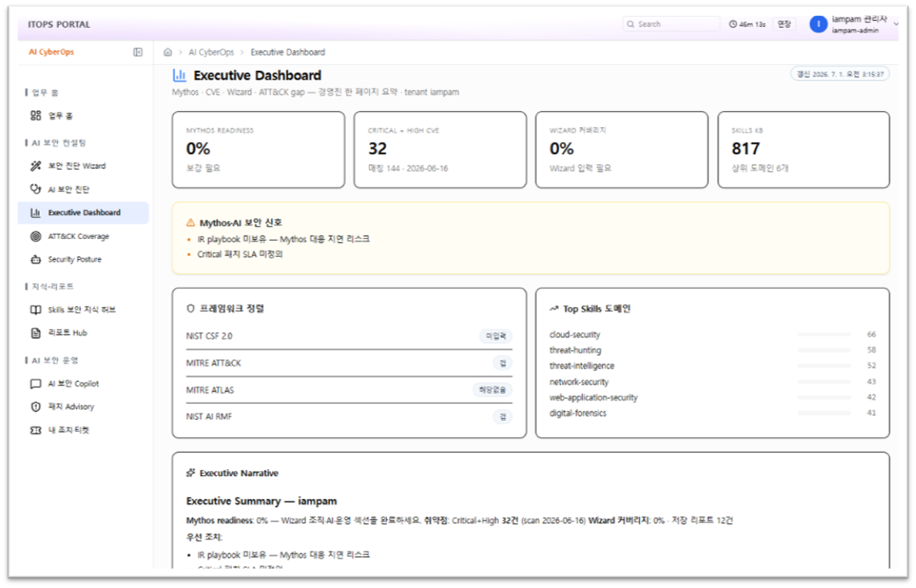Screen dimensions: 916x588
Task: Click the Executive Narrative sparkle icon
Action: click(190, 473)
